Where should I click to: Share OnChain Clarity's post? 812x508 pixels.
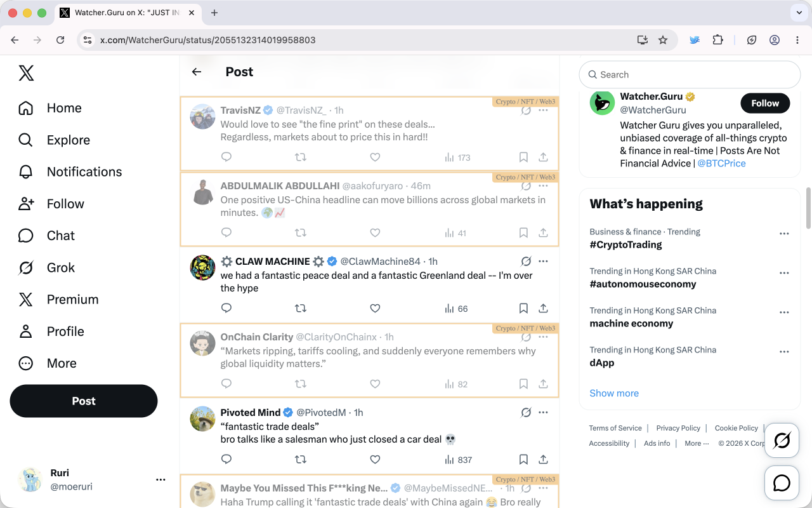coord(543,384)
